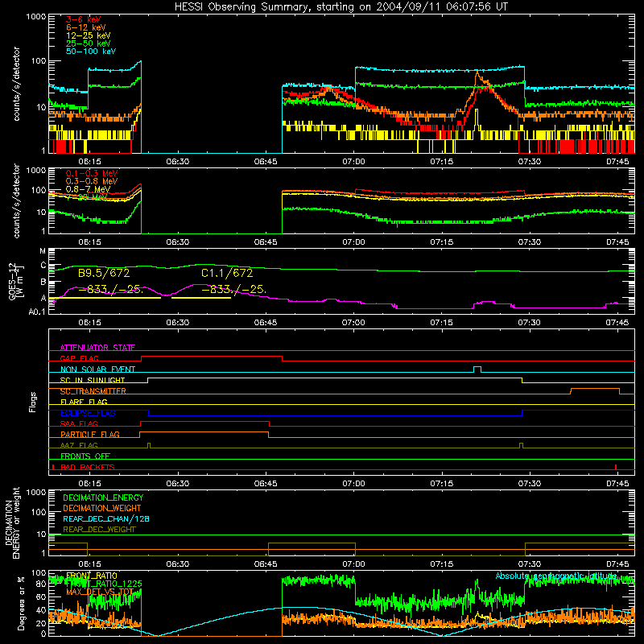Choose the cyan 50-100 keV legend entry
This screenshot has width=644, height=644.
click(x=91, y=51)
